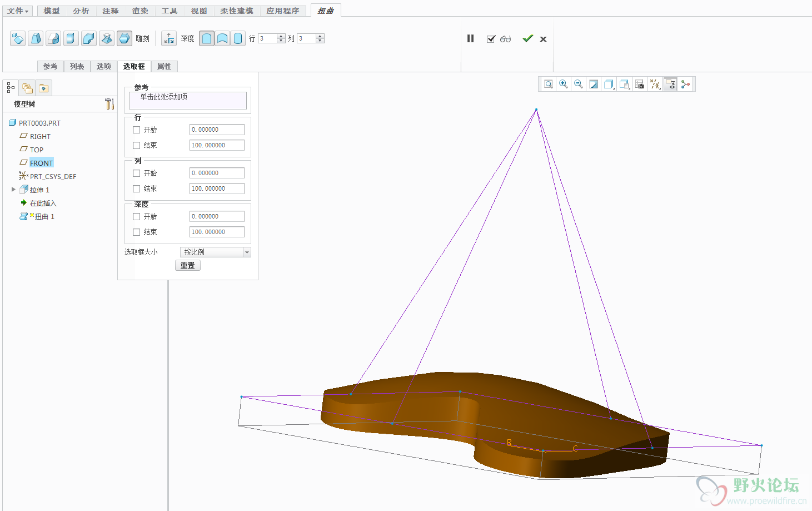812x511 pixels.
Task: Select the Transform warp tool icon
Action: [18, 38]
